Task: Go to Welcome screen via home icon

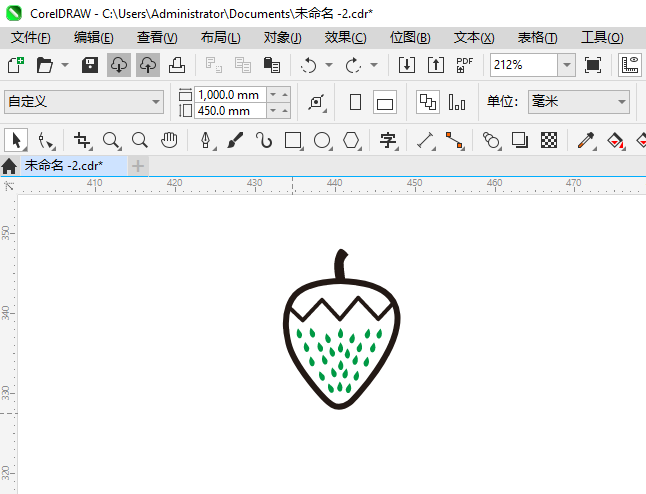Action: [x=9, y=166]
